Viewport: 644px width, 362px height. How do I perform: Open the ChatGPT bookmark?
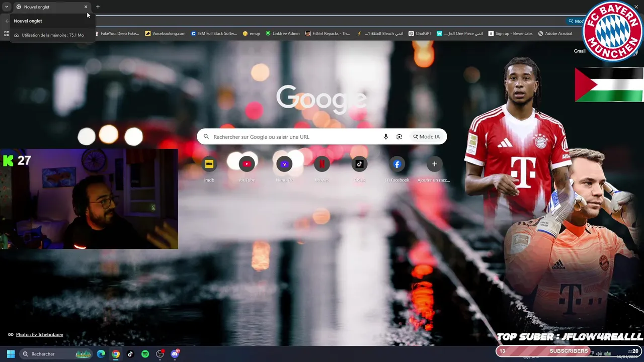coord(420,34)
